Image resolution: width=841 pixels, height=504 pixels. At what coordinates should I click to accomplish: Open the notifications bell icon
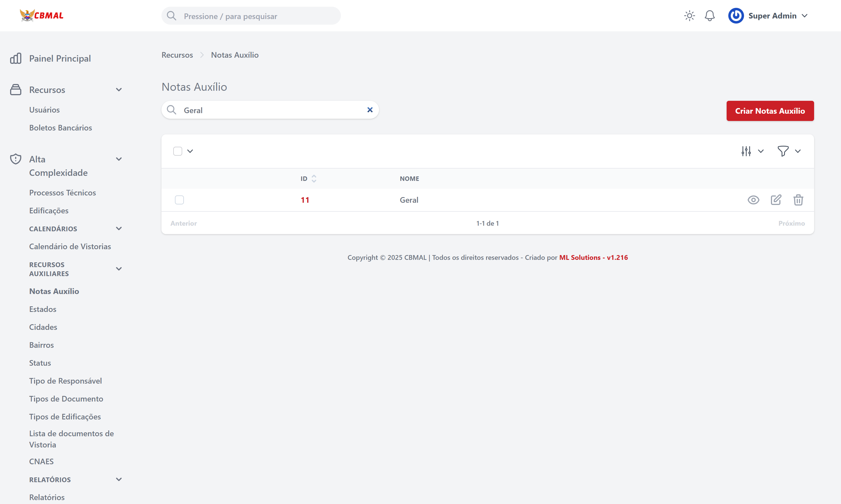click(x=710, y=16)
